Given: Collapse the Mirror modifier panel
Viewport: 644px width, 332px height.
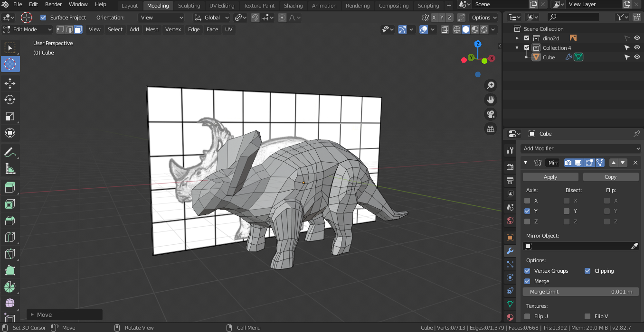Looking at the screenshot, I should (x=526, y=163).
